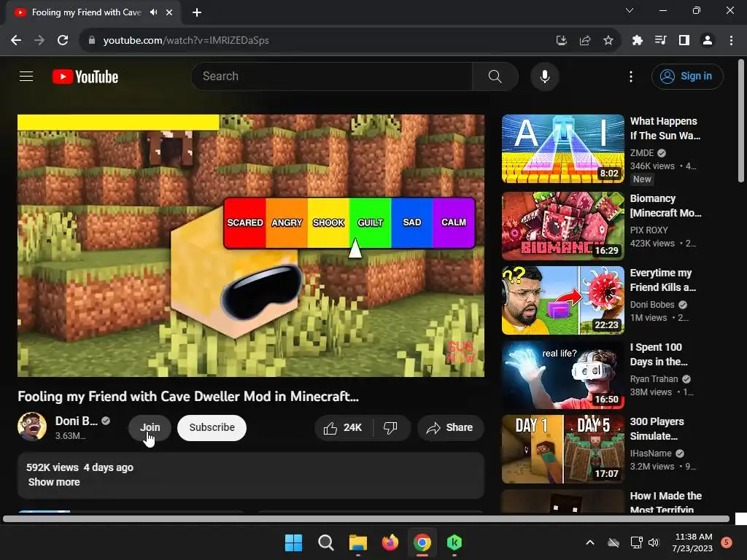Image resolution: width=747 pixels, height=560 pixels.
Task: Join the channel membership
Action: 150,427
